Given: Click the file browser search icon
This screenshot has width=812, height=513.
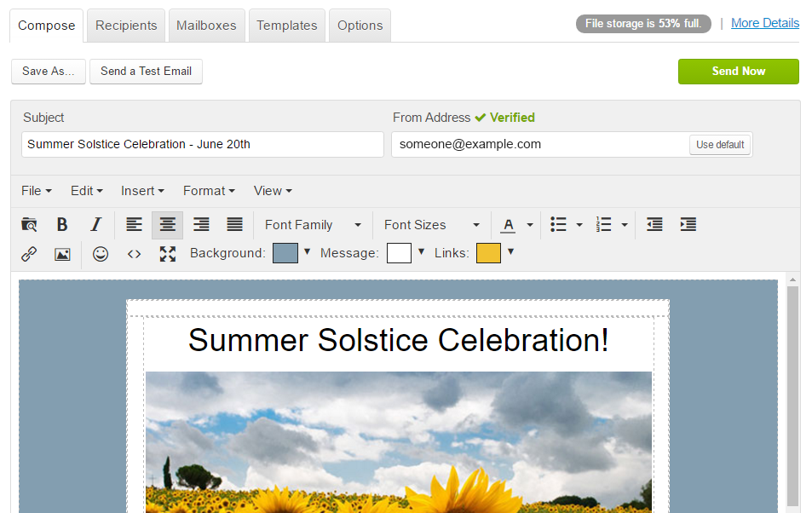Looking at the screenshot, I should [29, 225].
